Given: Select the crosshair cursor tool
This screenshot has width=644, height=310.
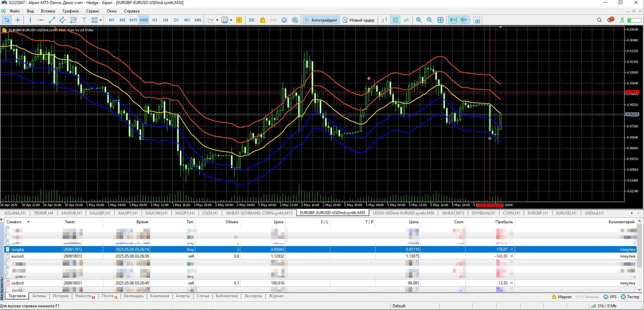Looking at the screenshot, I should click(18, 20).
